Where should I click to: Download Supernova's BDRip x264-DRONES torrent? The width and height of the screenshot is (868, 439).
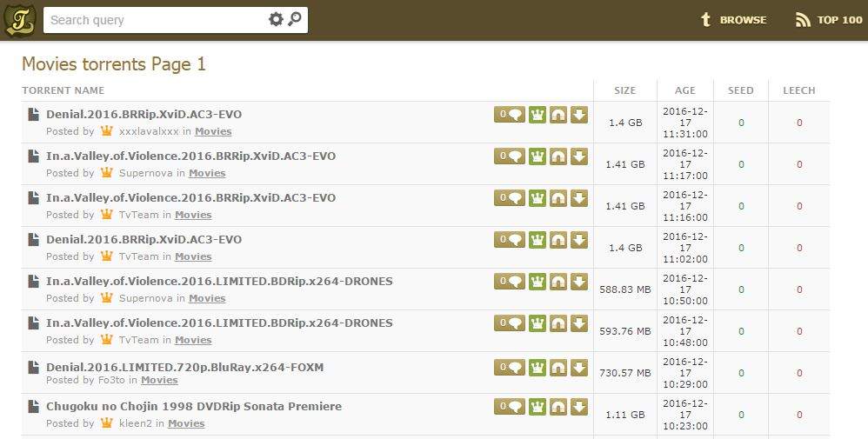[x=579, y=282]
